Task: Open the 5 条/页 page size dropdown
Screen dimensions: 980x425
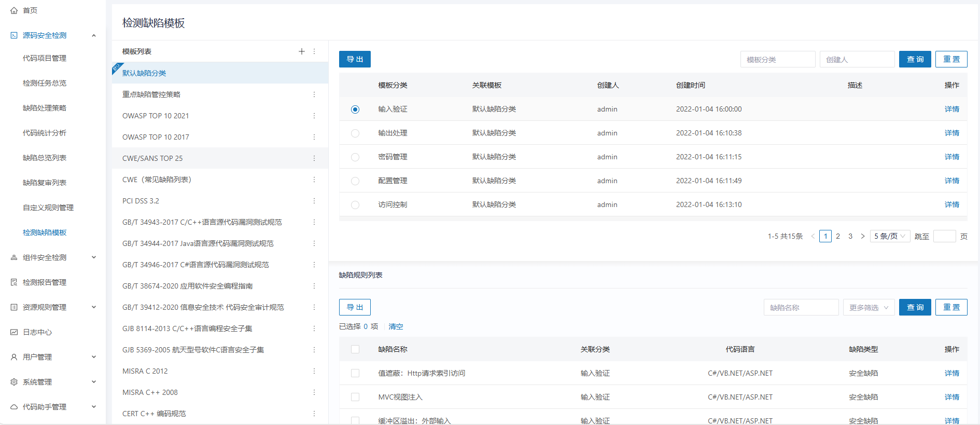Action: (x=890, y=236)
